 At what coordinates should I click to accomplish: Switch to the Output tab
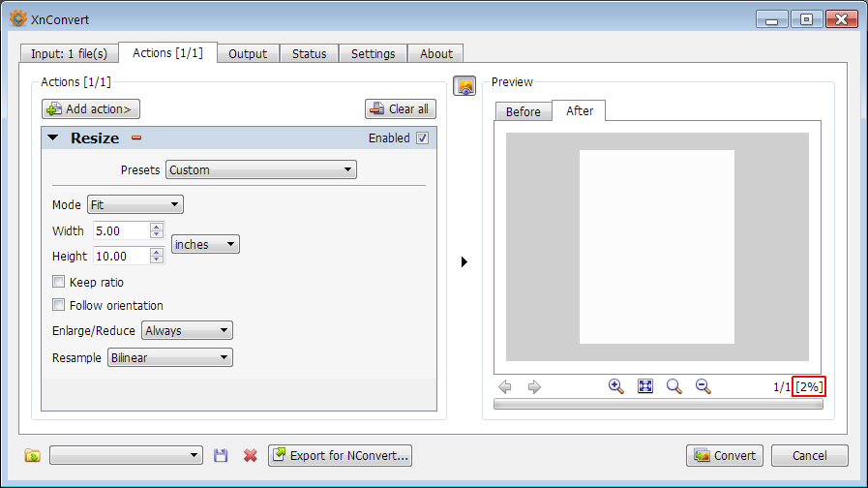[248, 53]
